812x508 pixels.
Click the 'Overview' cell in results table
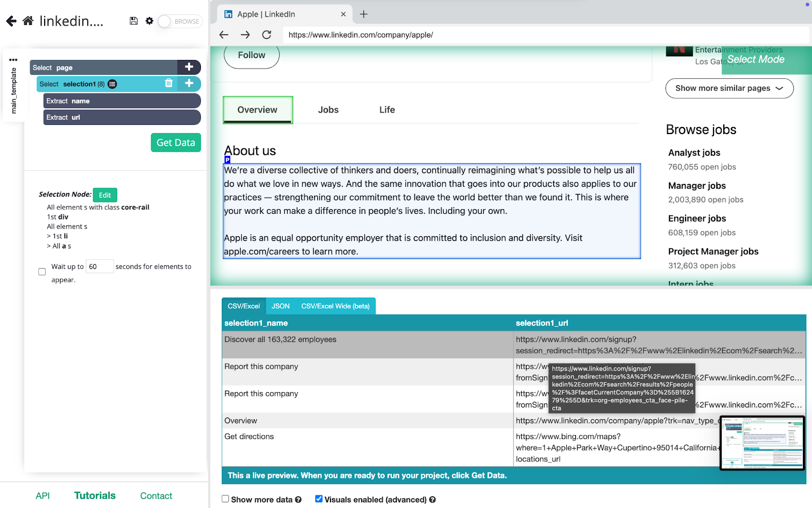pyautogui.click(x=368, y=421)
